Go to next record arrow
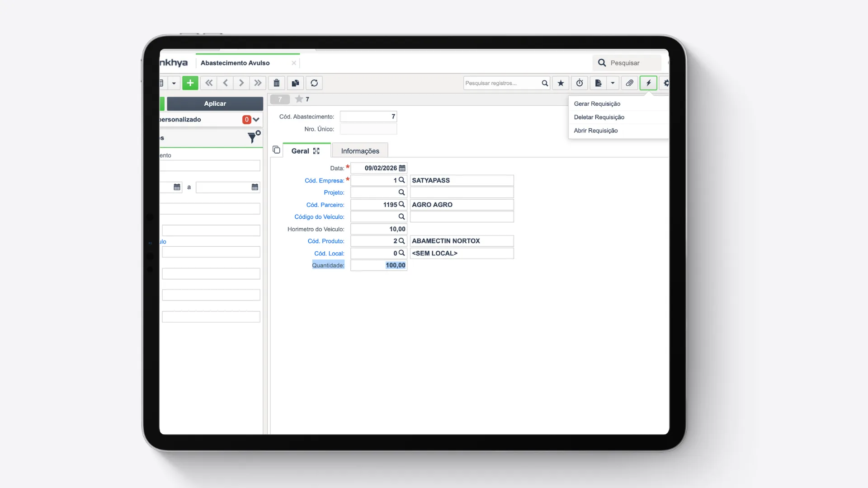 coord(241,83)
